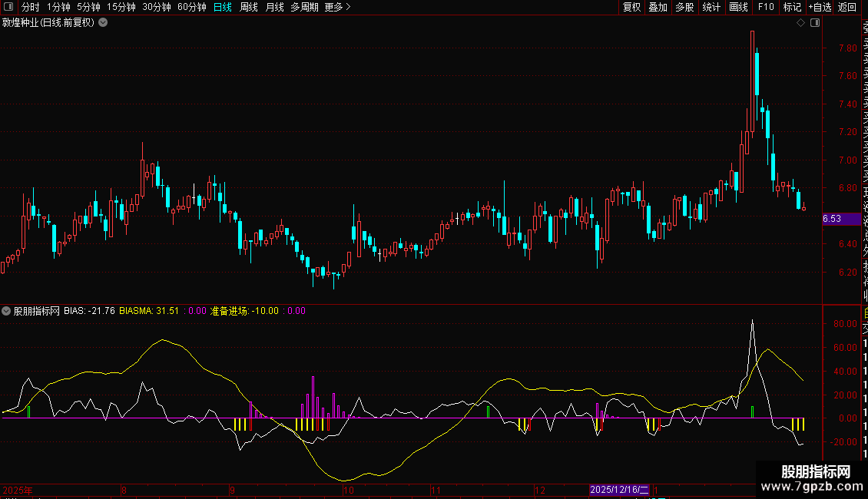This screenshot has width=868, height=499.
Task: Switch to the 周线 weekly tab
Action: [x=249, y=7]
